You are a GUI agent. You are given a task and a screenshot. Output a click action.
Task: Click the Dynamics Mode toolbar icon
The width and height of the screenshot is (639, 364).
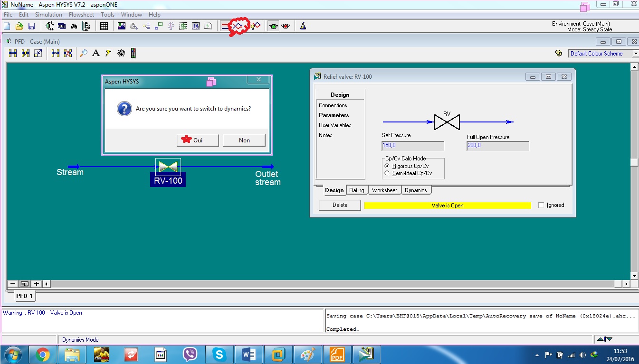(x=238, y=26)
